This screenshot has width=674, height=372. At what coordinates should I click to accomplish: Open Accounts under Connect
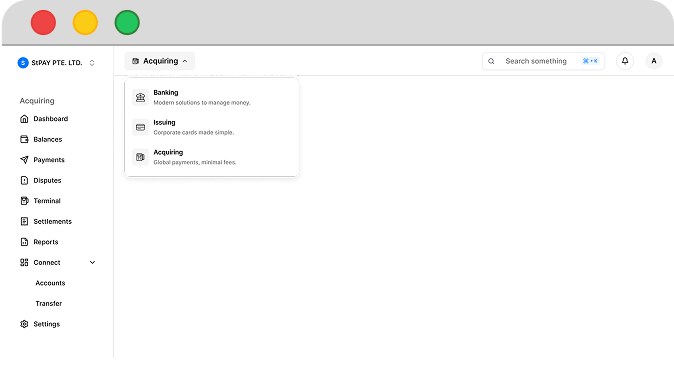50,283
